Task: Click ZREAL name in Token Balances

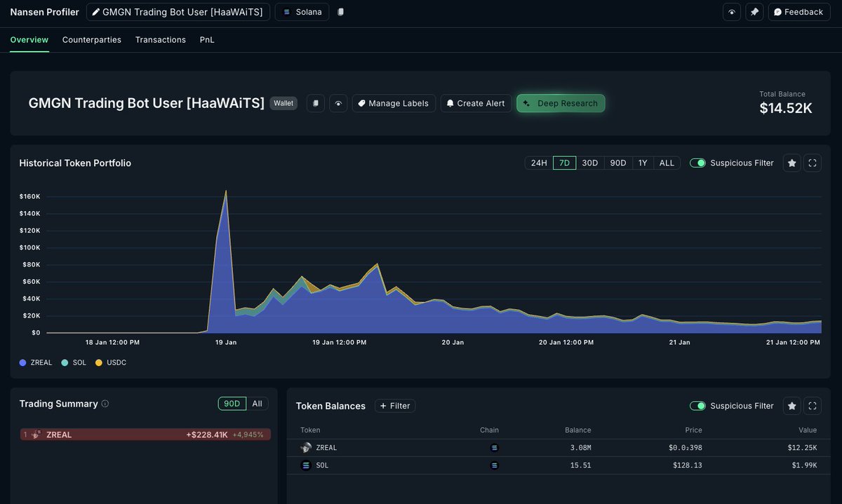Action: (326, 447)
